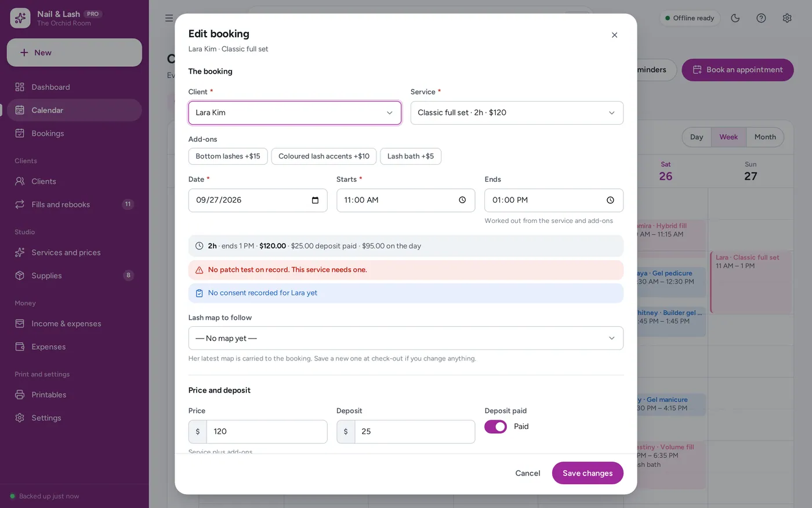812x508 pixels.
Task: Open help question mark icon
Action: (761, 18)
